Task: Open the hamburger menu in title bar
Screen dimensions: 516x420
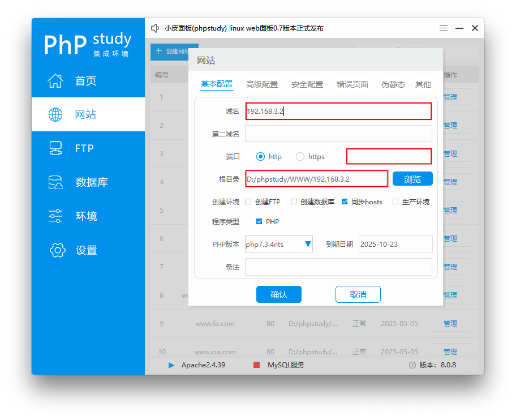Action: (443, 28)
